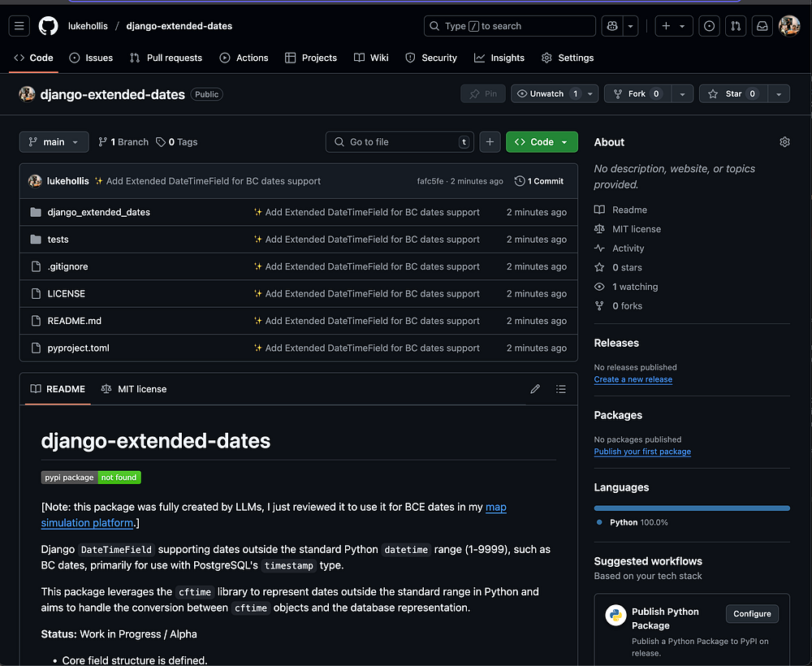Add file using the plus button
Image resolution: width=812 pixels, height=666 pixels.
tap(490, 142)
